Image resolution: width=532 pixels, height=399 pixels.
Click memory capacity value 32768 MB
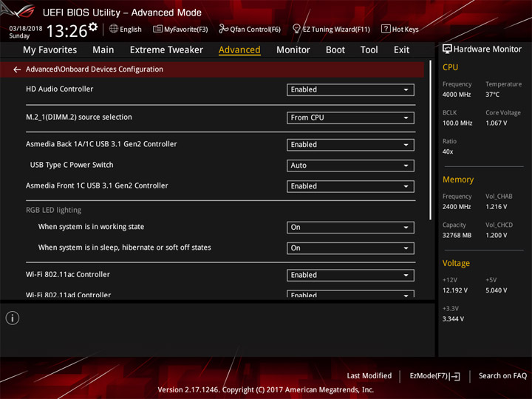(457, 236)
